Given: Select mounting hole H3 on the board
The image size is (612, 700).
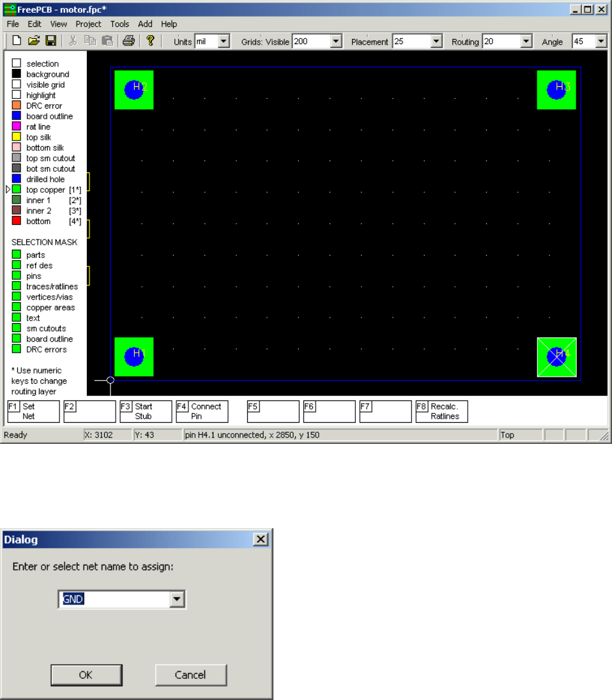Looking at the screenshot, I should point(556,89).
